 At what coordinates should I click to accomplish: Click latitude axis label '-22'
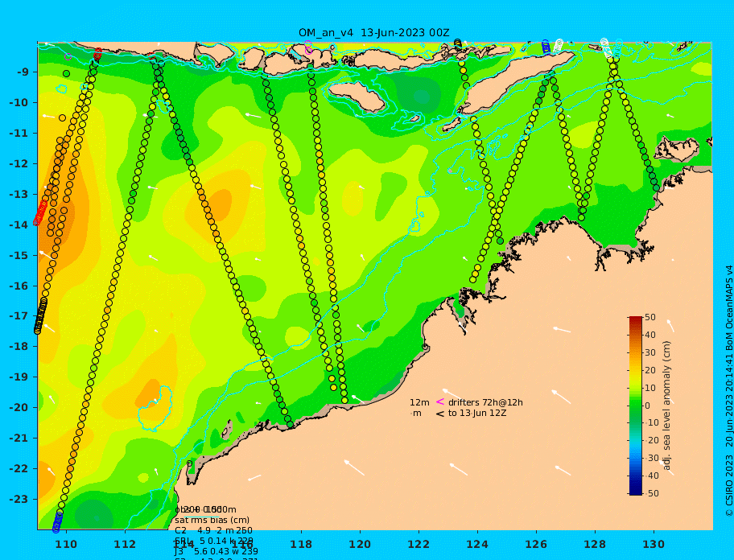19,469
